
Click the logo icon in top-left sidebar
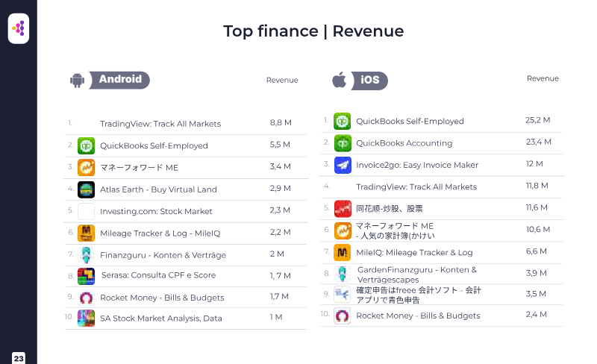coord(18,29)
